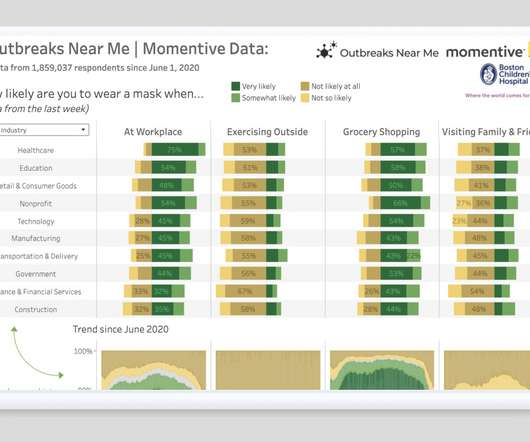530x442 pixels.
Task: Click Healthcare At Workplace very likely bar
Action: pos(175,149)
